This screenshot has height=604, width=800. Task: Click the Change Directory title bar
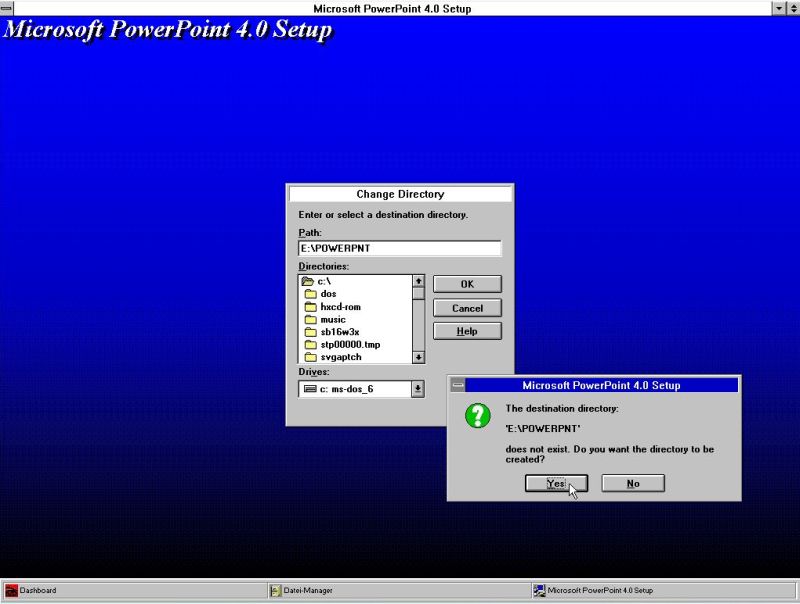pos(400,194)
